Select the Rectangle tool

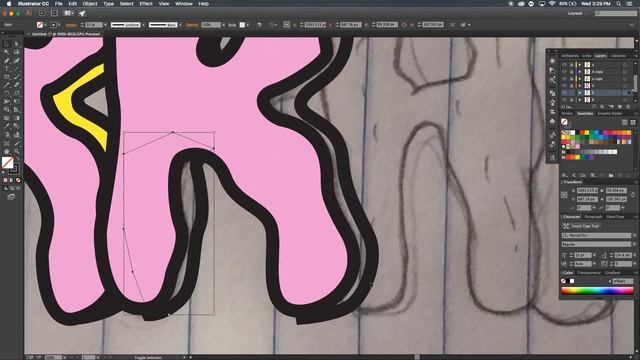(7, 77)
